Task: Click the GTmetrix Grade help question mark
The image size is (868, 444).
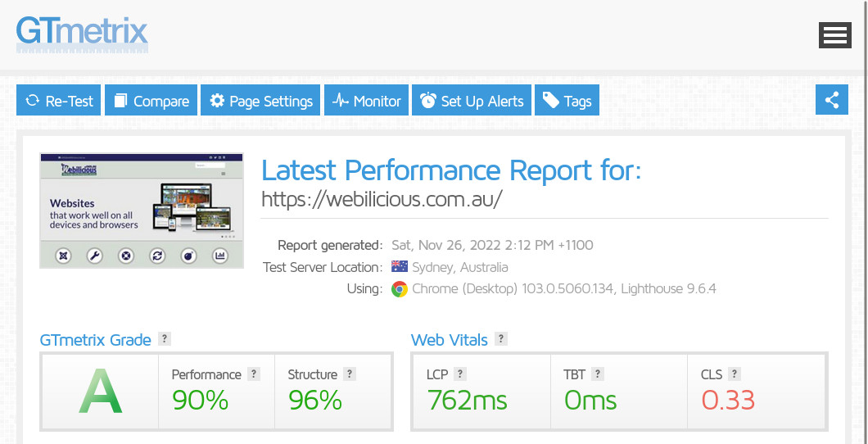Action: point(164,338)
